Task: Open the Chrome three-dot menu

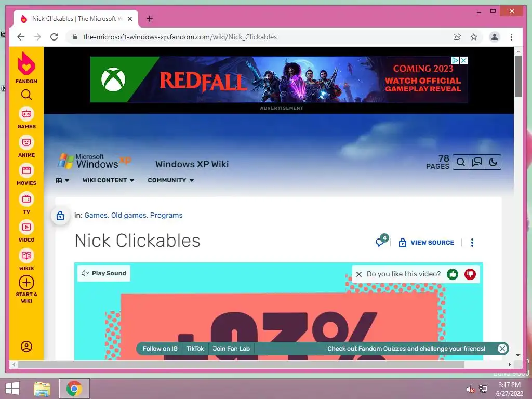Action: pos(511,37)
